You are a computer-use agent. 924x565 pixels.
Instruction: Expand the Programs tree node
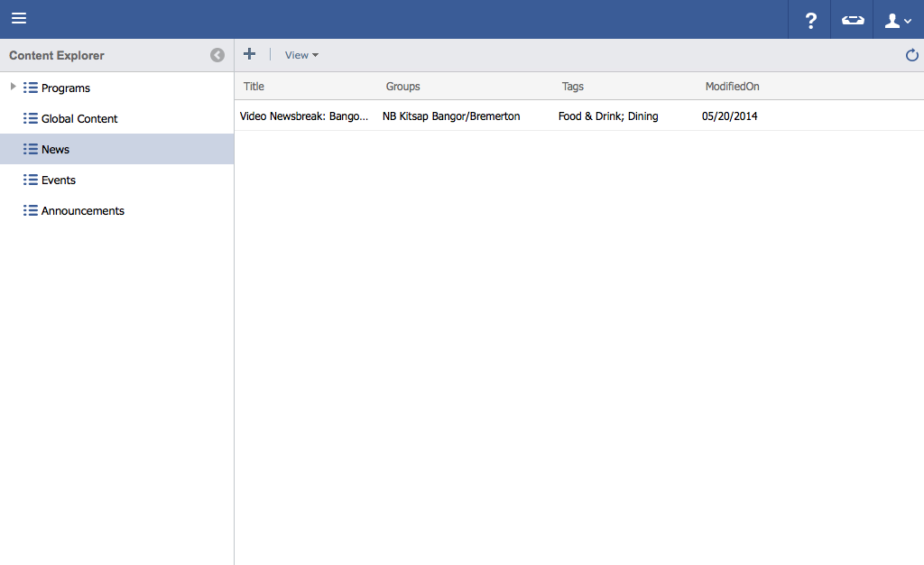pyautogui.click(x=13, y=87)
